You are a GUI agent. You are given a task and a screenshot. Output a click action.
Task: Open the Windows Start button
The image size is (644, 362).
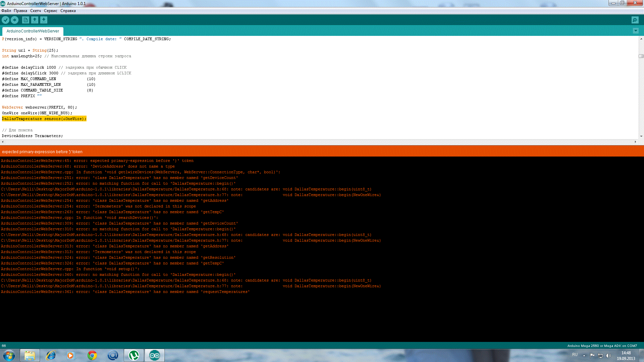9,355
